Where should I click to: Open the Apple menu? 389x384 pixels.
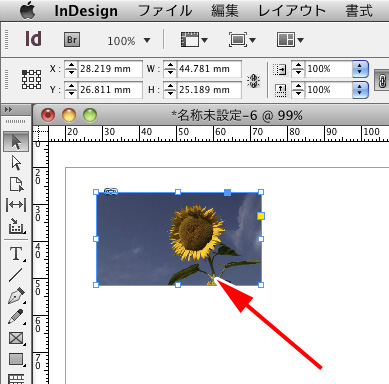coord(28,11)
